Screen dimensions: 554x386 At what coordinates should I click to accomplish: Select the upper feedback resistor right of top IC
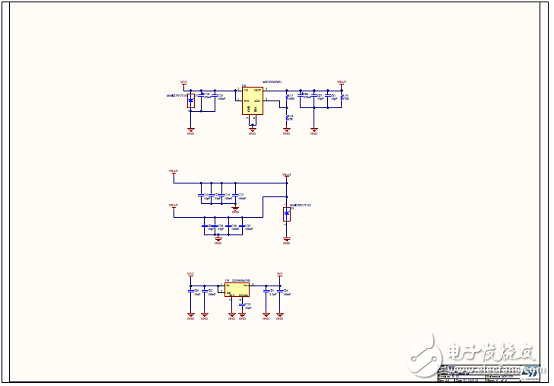pos(287,97)
